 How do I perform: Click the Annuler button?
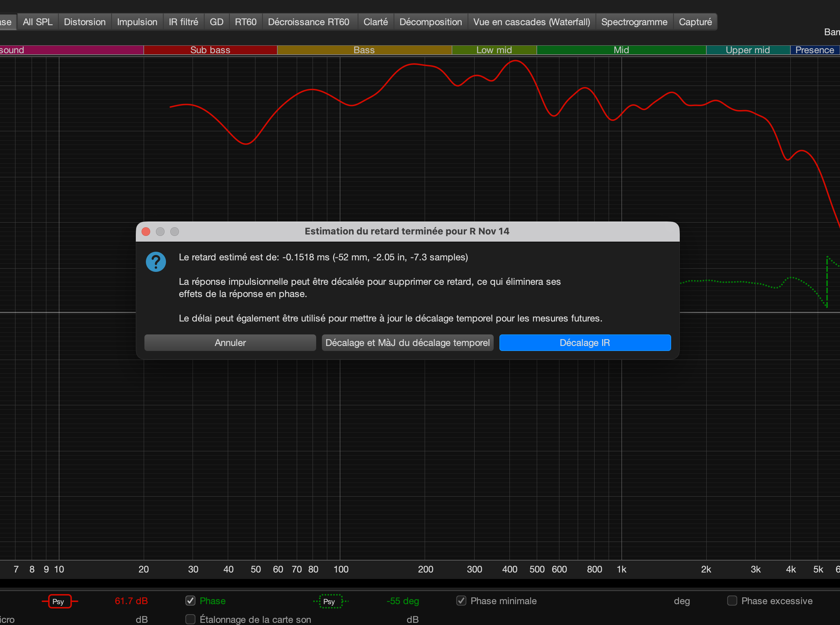click(230, 343)
